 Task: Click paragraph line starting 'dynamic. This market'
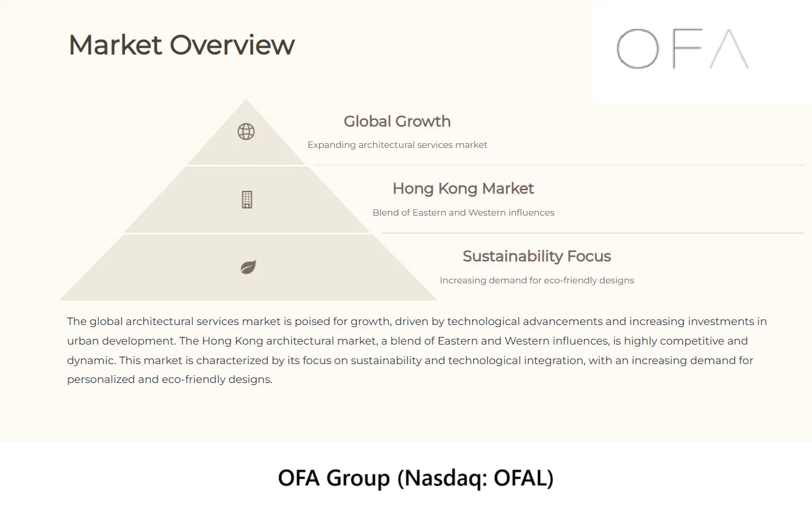[x=410, y=360]
